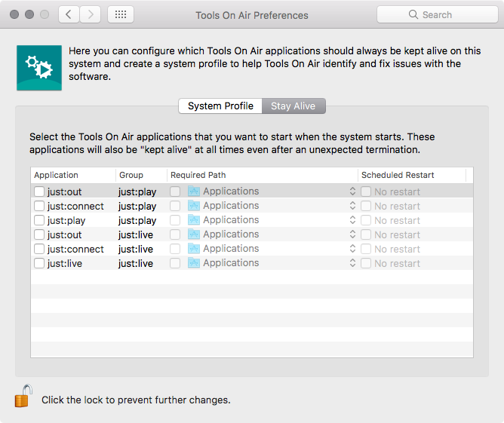Click the magnifier icon in Search
The width and height of the screenshot is (504, 423).
413,14
